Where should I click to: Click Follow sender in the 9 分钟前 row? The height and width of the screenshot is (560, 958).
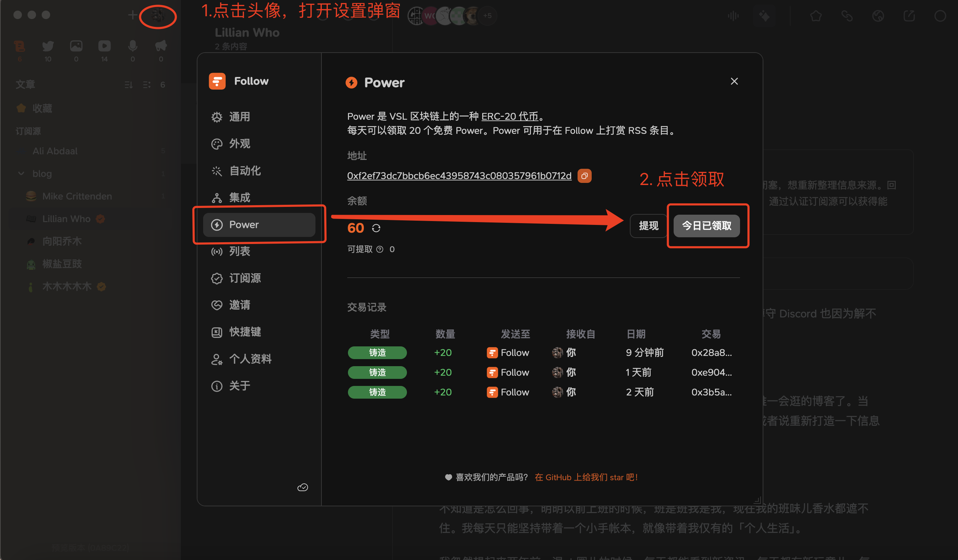[508, 353]
